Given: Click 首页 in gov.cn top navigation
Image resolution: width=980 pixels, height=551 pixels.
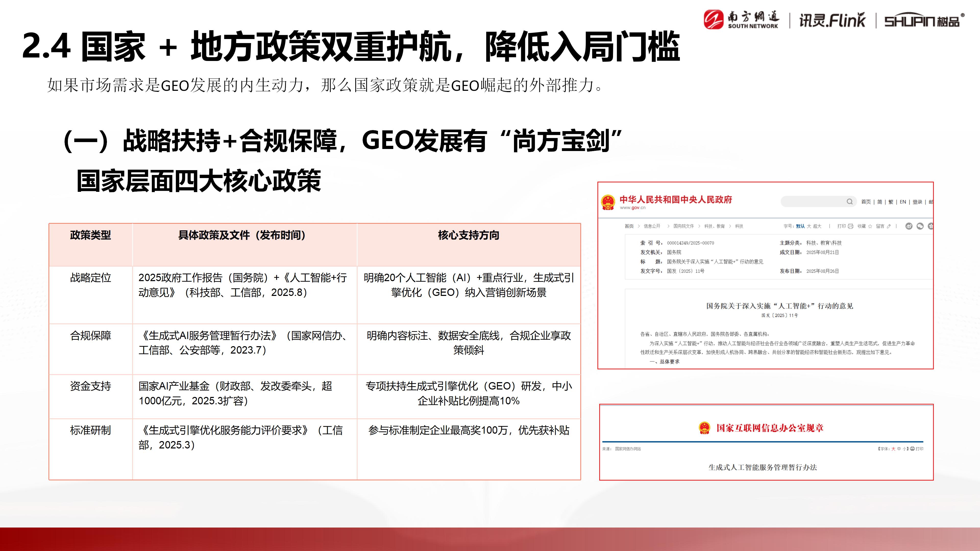Looking at the screenshot, I should point(866,202).
